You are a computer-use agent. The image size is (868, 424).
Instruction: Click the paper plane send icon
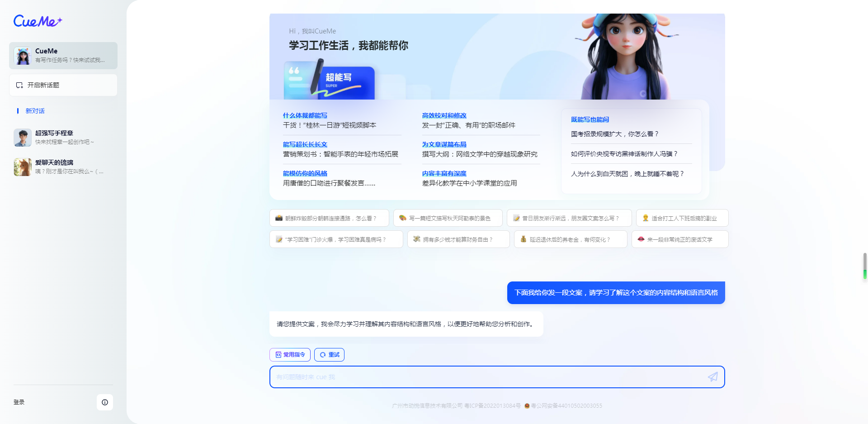click(x=713, y=376)
